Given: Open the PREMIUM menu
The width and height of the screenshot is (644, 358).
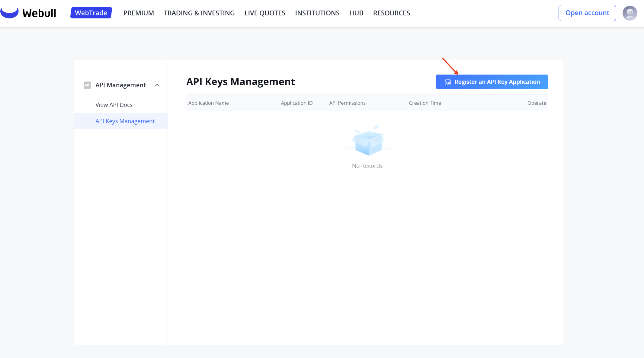Looking at the screenshot, I should [139, 13].
